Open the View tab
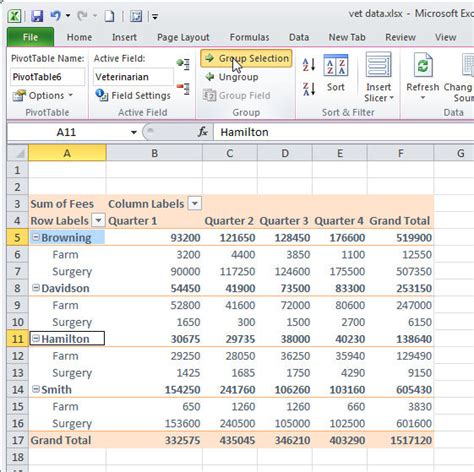Screen dimensions: 474x472 tap(445, 37)
